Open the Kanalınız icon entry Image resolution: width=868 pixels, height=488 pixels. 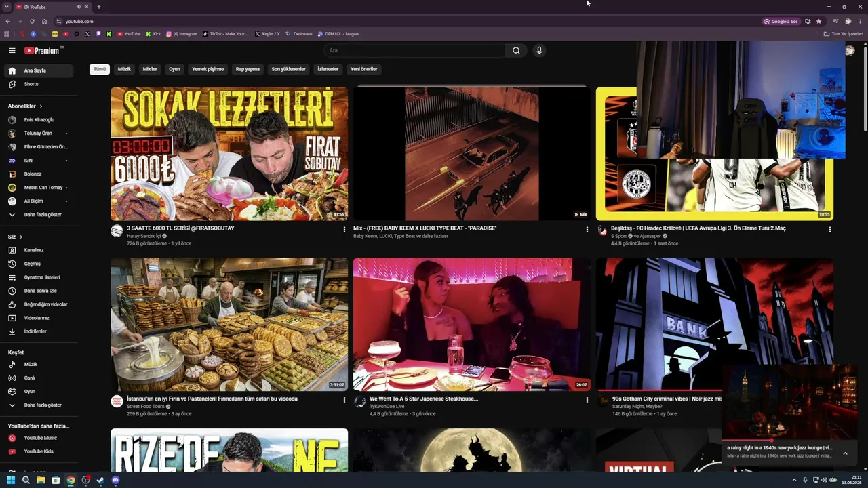[12, 250]
